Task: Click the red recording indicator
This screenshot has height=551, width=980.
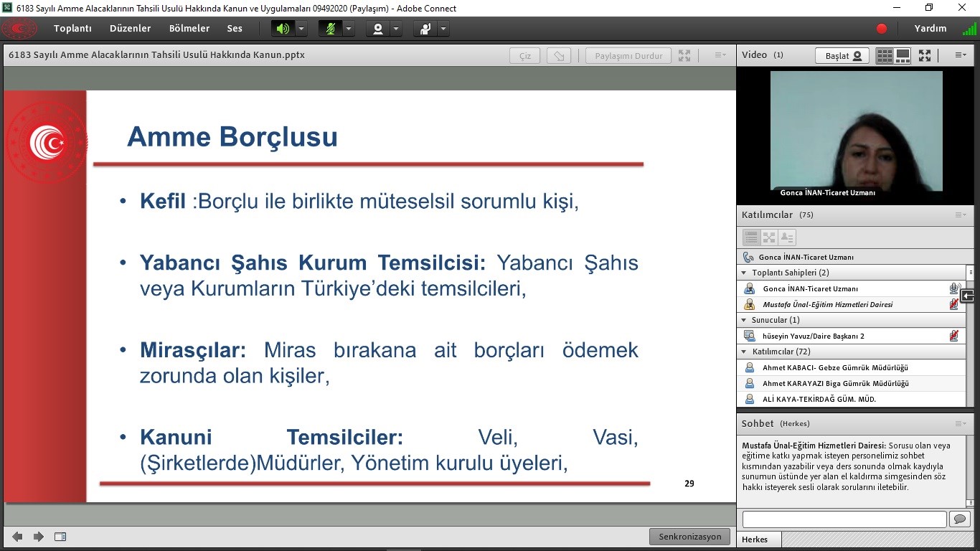Action: coord(882,29)
